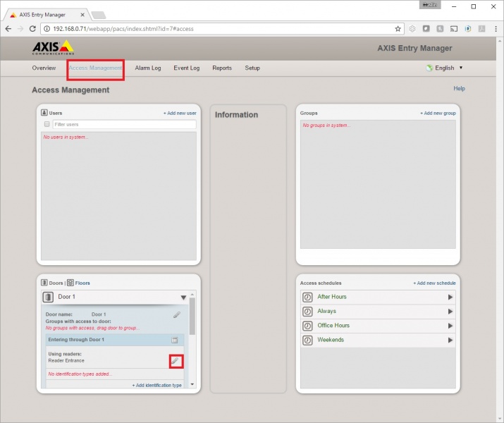Click the Floors icon beside Doors

(x=70, y=283)
